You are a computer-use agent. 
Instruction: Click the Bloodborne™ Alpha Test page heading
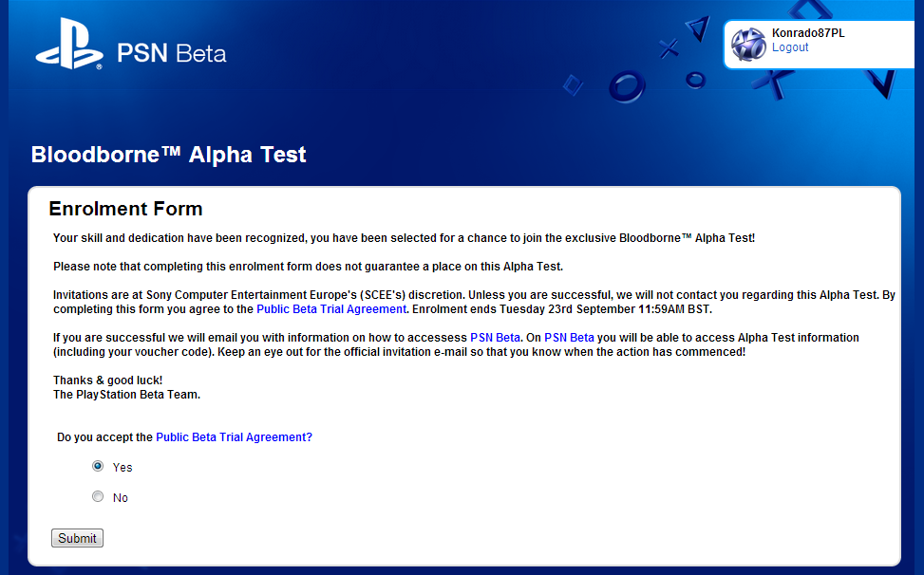[x=169, y=155]
